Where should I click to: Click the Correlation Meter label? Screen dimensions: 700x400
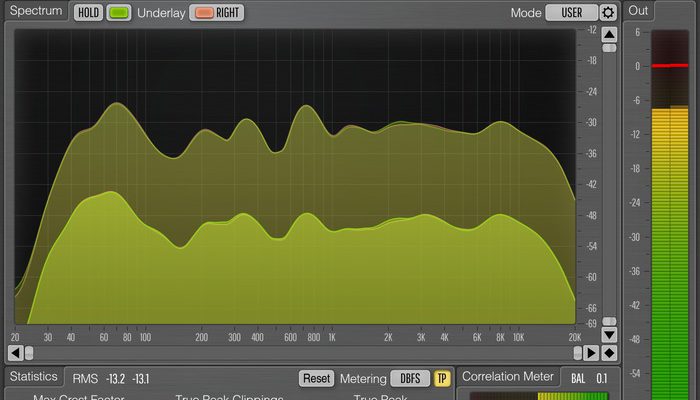click(508, 377)
